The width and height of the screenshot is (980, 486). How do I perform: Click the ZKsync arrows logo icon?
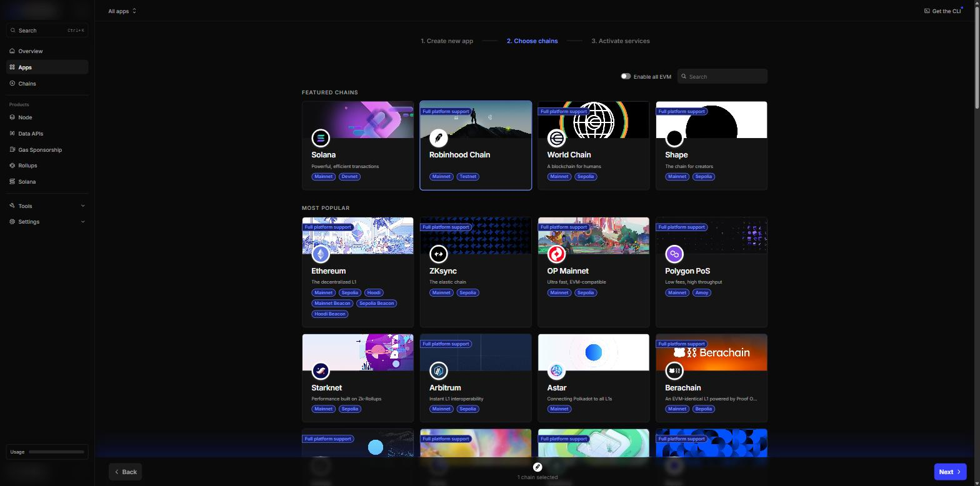tap(439, 254)
